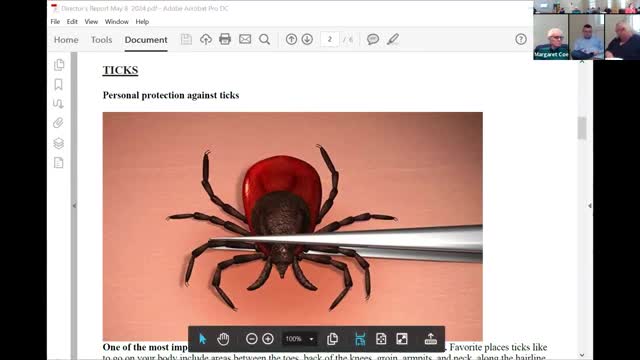Send file by email envelope icon
This screenshot has height=360, width=640.
click(245, 39)
